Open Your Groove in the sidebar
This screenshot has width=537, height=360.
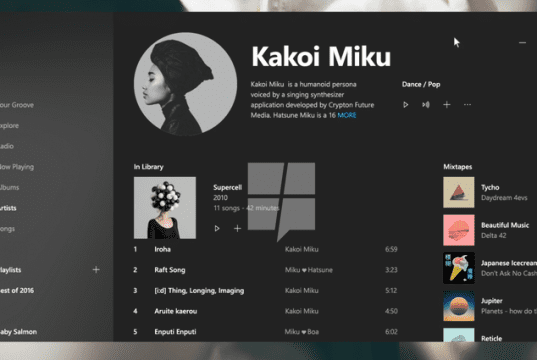coord(17,105)
